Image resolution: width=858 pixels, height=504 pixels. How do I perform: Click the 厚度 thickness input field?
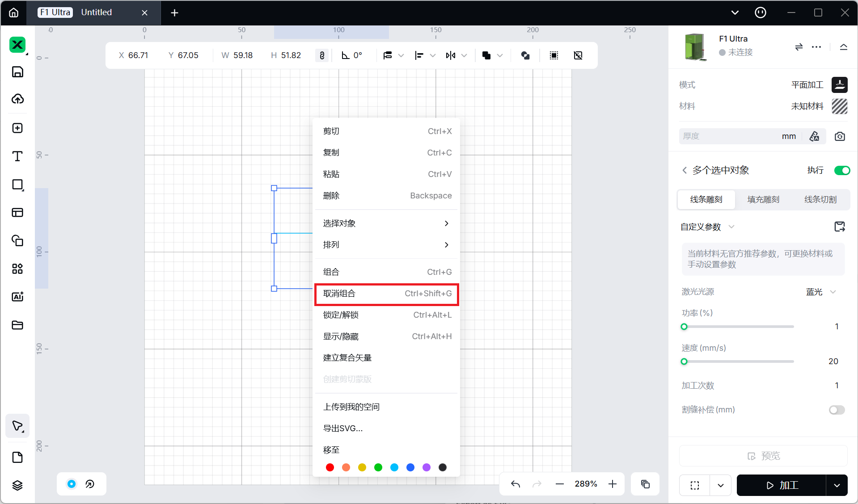[729, 136]
